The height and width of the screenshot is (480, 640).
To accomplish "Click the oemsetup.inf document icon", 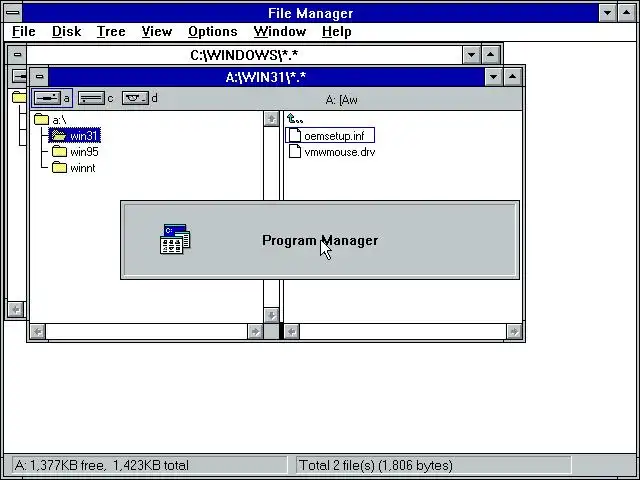I will [x=295, y=136].
